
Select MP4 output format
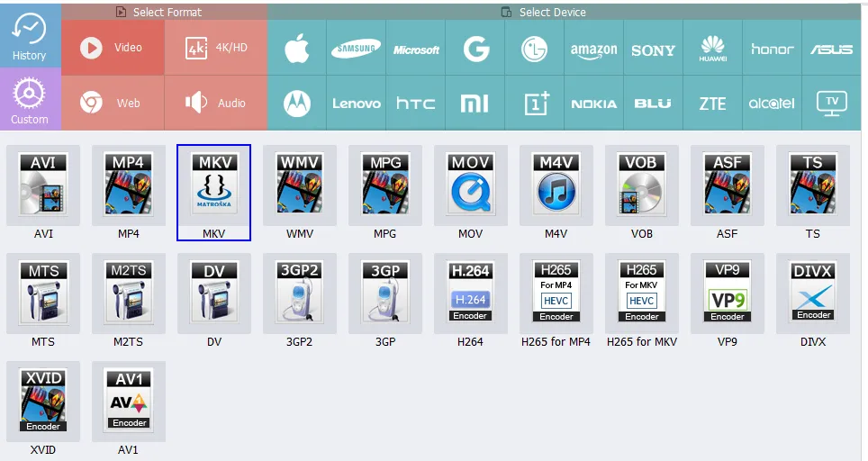pos(129,193)
